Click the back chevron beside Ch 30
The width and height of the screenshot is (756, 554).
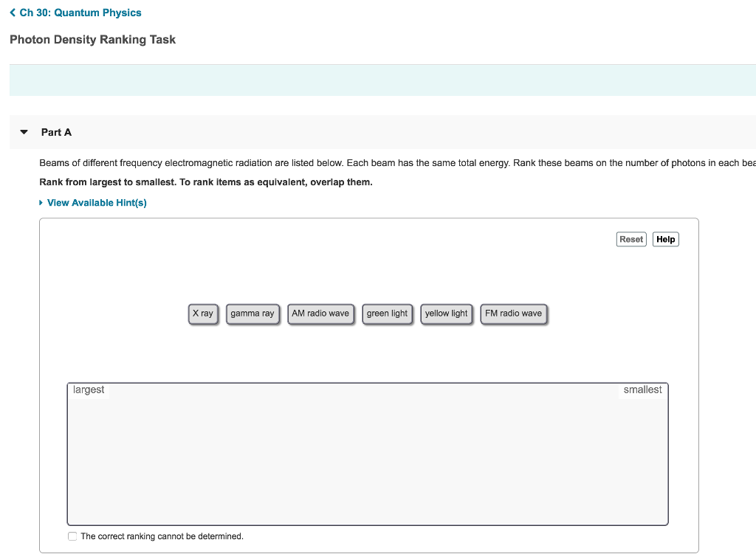[12, 13]
